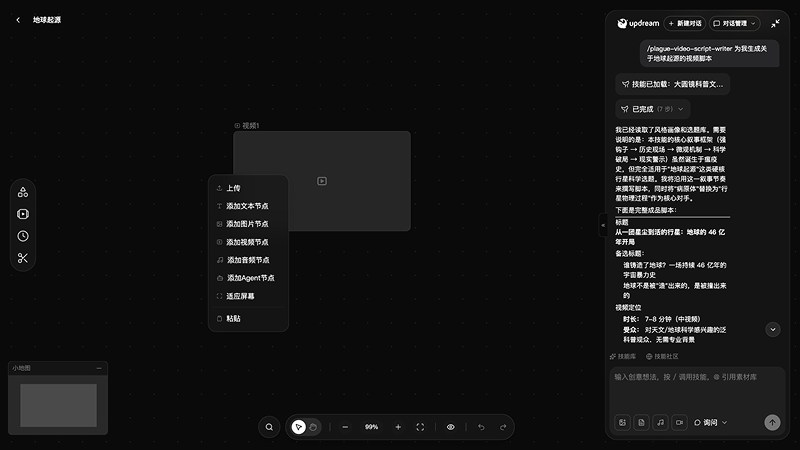Choose 添加图片节点 from the context menu
The image size is (800, 450).
point(248,224)
